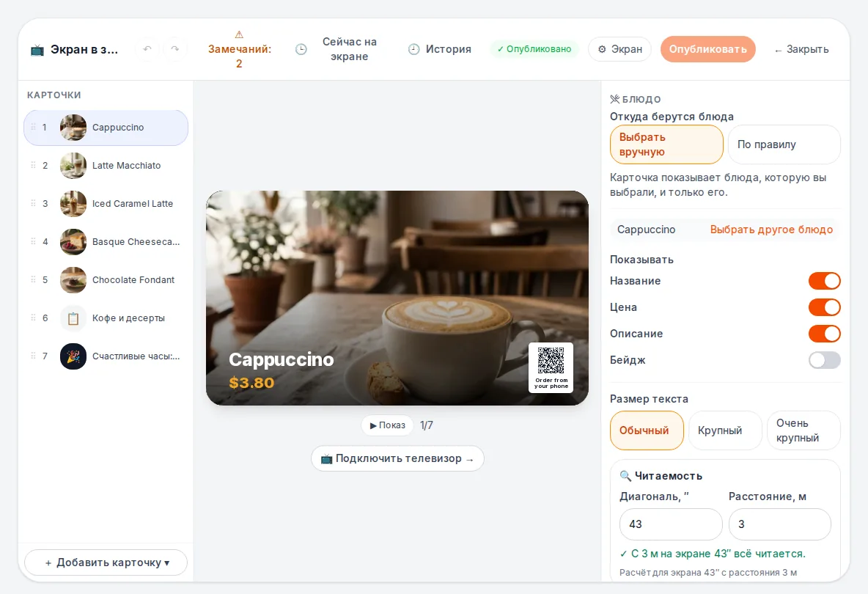Click the 1/7 slide counter

[x=426, y=425]
